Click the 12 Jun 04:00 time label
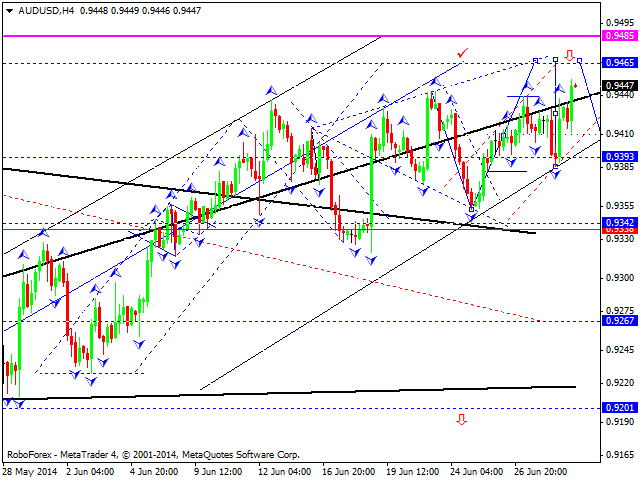Image resolution: width=640 pixels, height=480 pixels. (x=285, y=471)
